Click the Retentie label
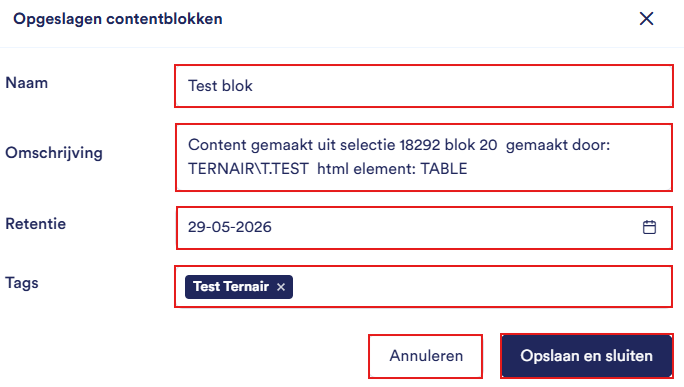 (x=35, y=224)
